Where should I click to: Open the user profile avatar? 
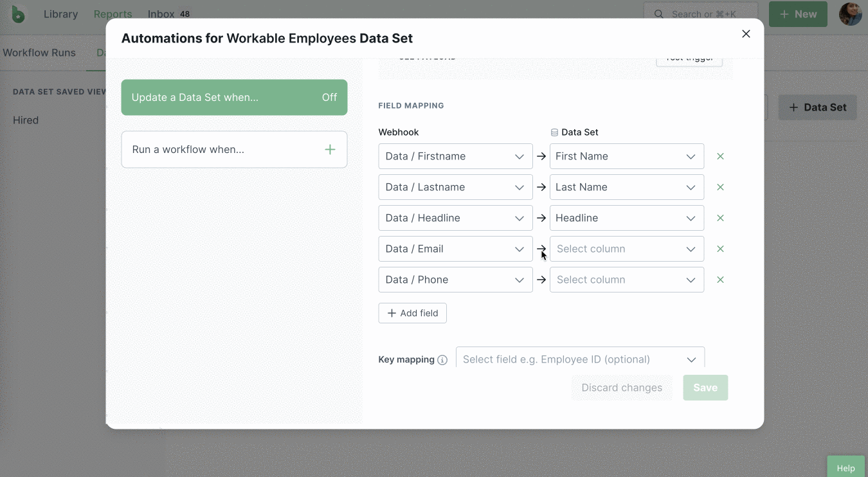(850, 14)
